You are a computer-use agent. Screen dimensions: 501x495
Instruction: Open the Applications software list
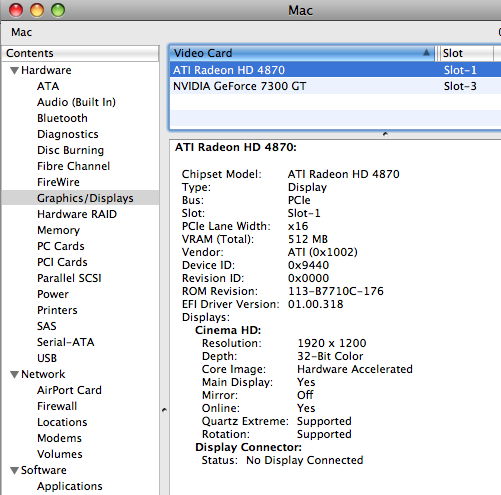coord(70,486)
